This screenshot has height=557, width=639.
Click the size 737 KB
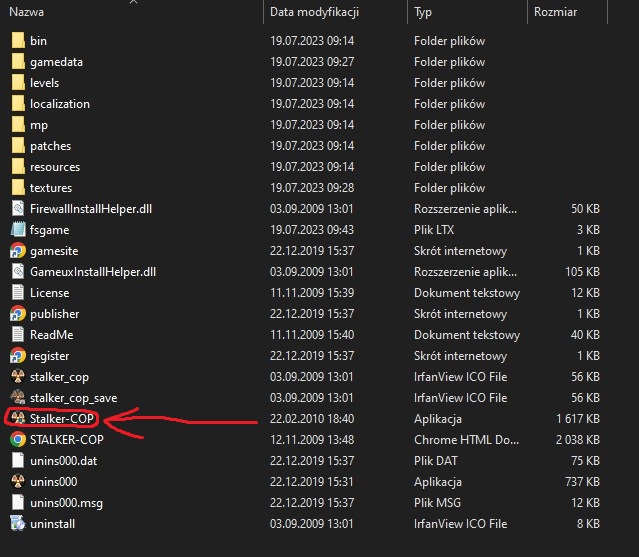tap(582, 482)
